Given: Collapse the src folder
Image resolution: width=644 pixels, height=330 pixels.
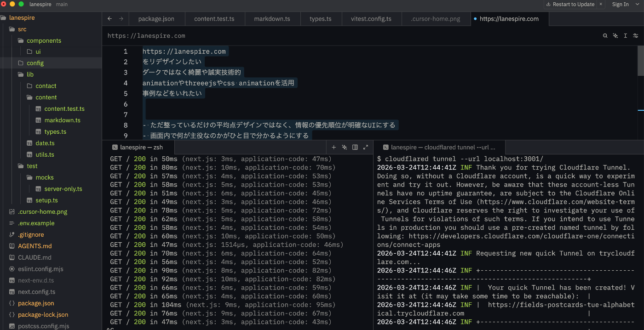Looking at the screenshot, I should pos(12,29).
